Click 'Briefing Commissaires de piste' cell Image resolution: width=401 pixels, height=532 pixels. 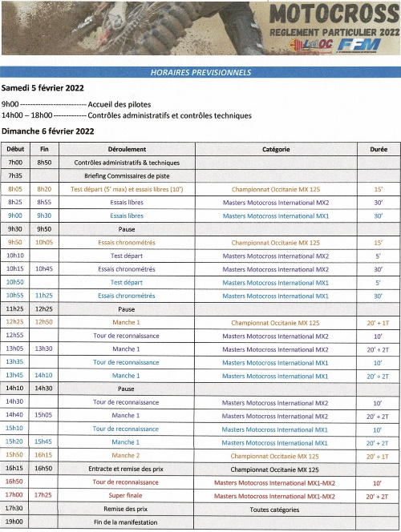click(x=127, y=175)
